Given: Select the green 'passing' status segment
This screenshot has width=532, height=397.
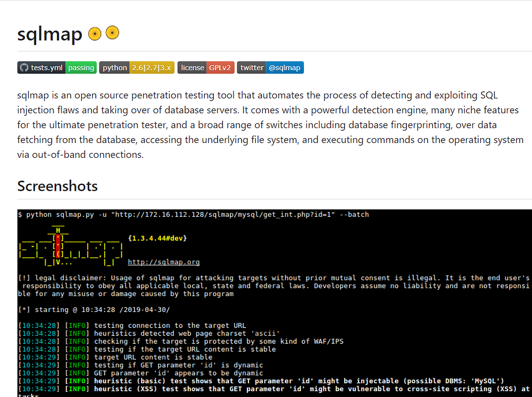Looking at the screenshot, I should [x=81, y=67].
